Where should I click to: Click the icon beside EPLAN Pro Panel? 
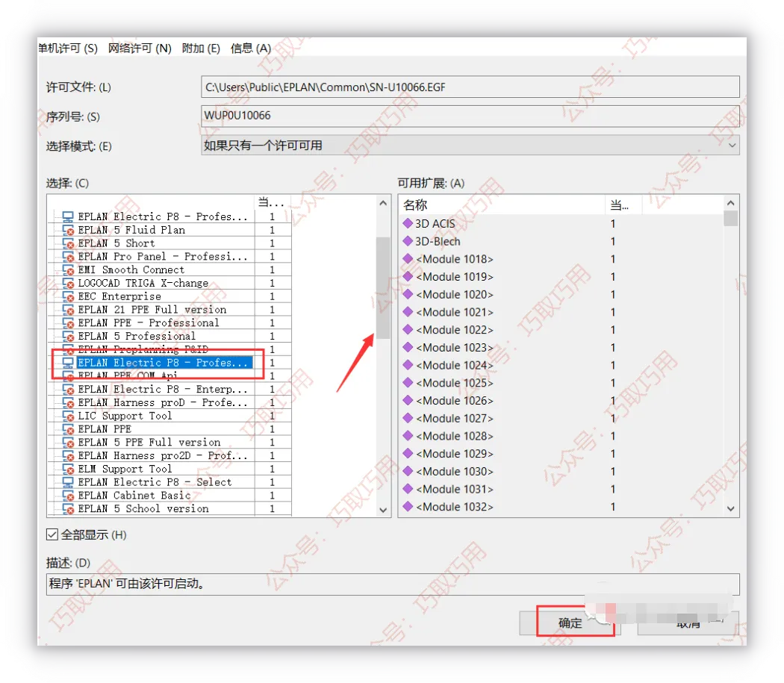(x=68, y=257)
